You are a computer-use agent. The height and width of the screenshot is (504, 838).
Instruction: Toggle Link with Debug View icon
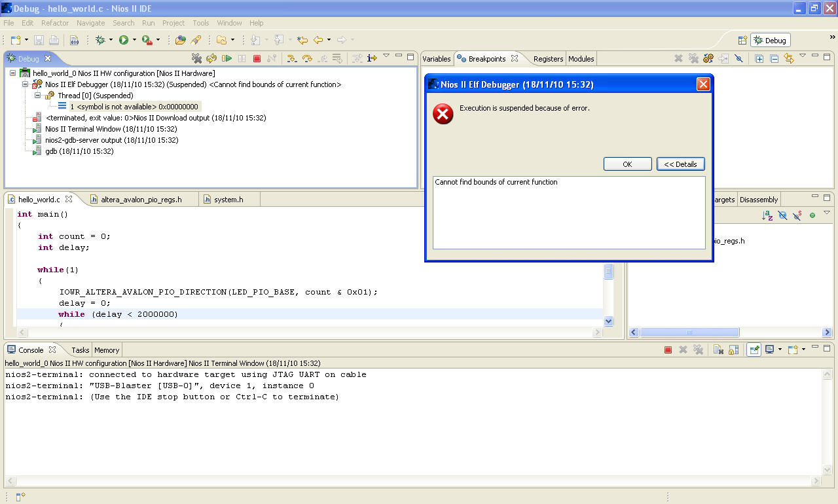pyautogui.click(x=789, y=58)
